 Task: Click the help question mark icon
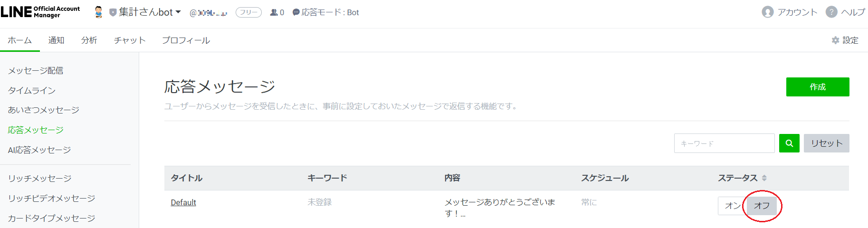pos(831,12)
